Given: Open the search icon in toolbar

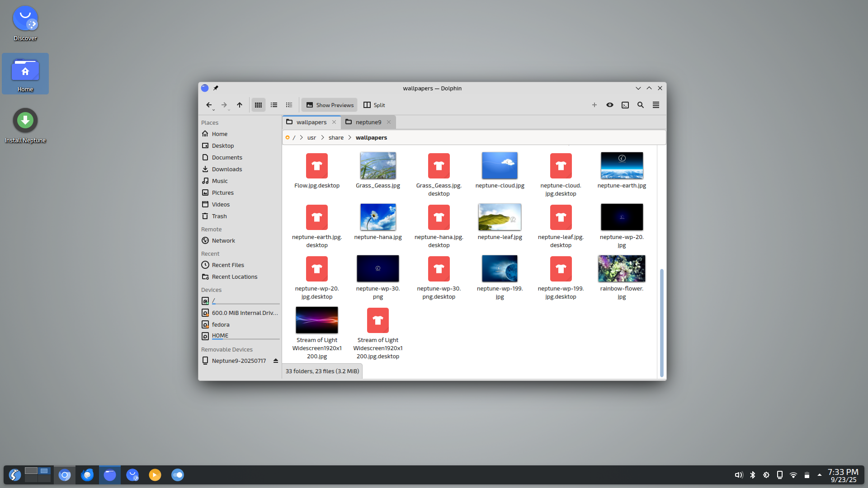Looking at the screenshot, I should coord(641,105).
